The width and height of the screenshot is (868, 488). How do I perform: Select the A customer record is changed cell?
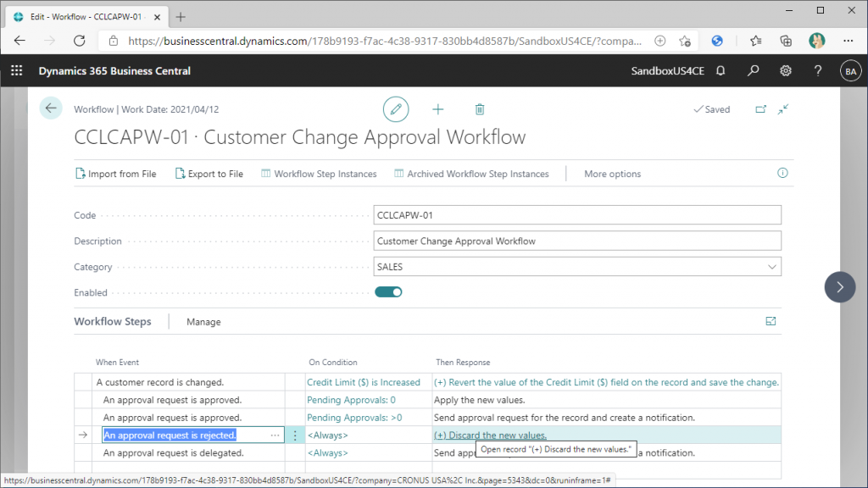click(188, 382)
